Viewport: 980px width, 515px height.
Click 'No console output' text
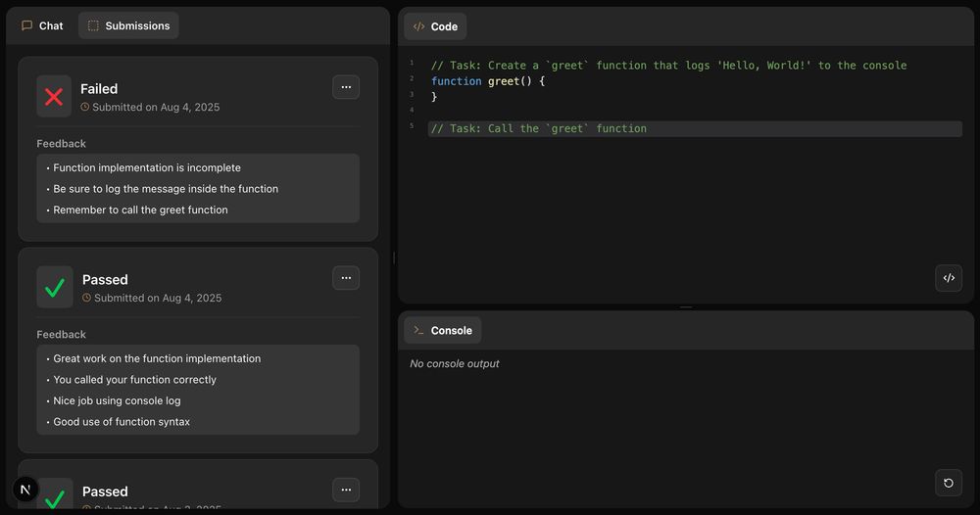pyautogui.click(x=455, y=363)
